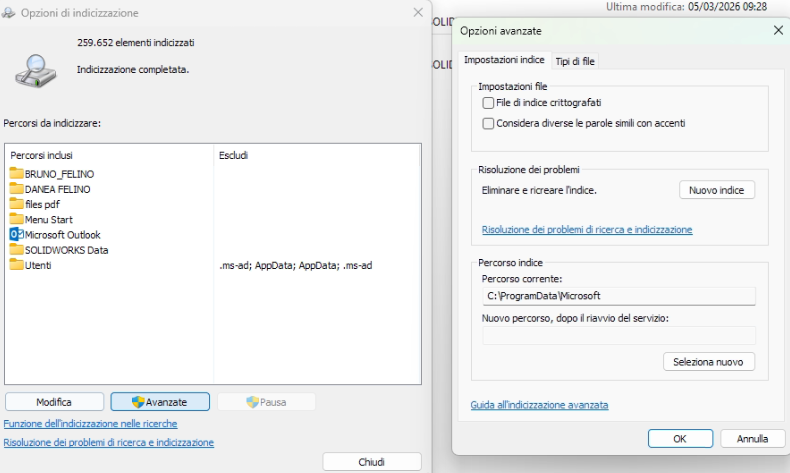
Task: Click the Utenti folder icon
Action: [17, 265]
